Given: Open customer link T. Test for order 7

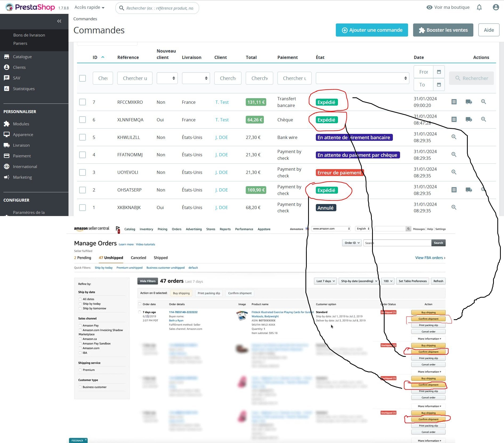Looking at the screenshot, I should [222, 102].
